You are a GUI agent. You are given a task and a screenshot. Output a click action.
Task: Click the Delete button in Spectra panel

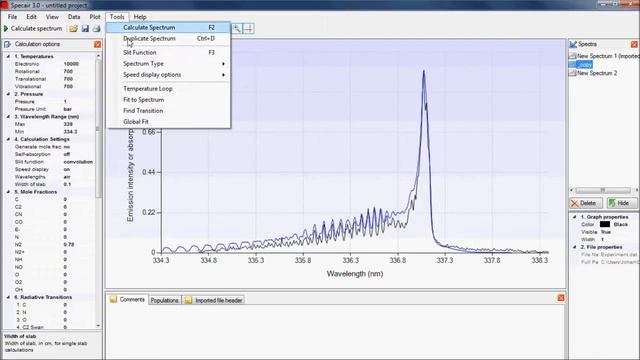tap(585, 203)
